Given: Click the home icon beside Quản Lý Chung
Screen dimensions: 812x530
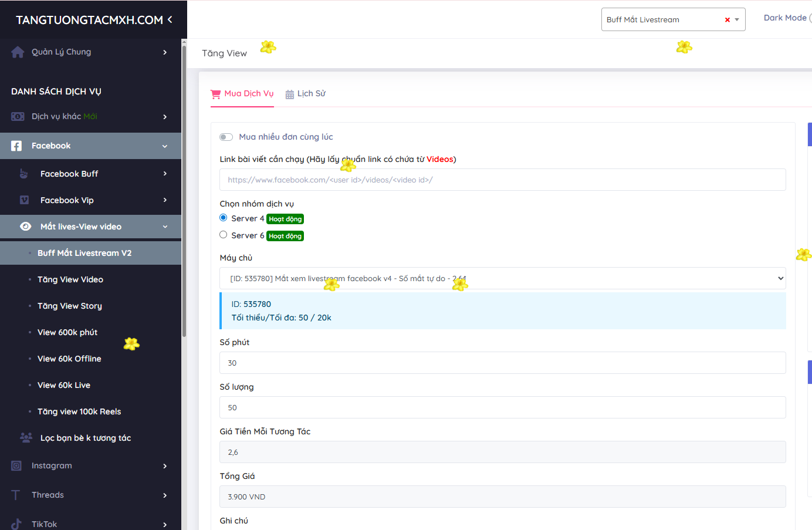Looking at the screenshot, I should tap(18, 52).
